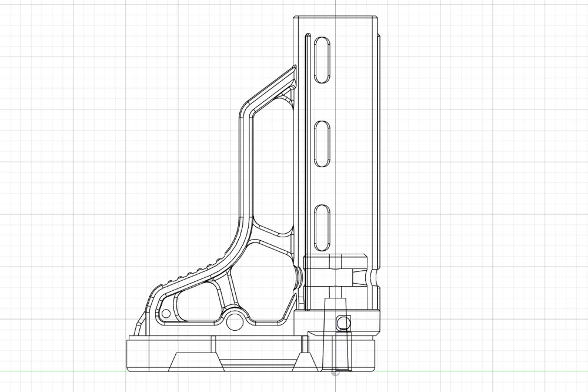
Task: Select the top oblong slot in the tube
Action: tap(323, 60)
